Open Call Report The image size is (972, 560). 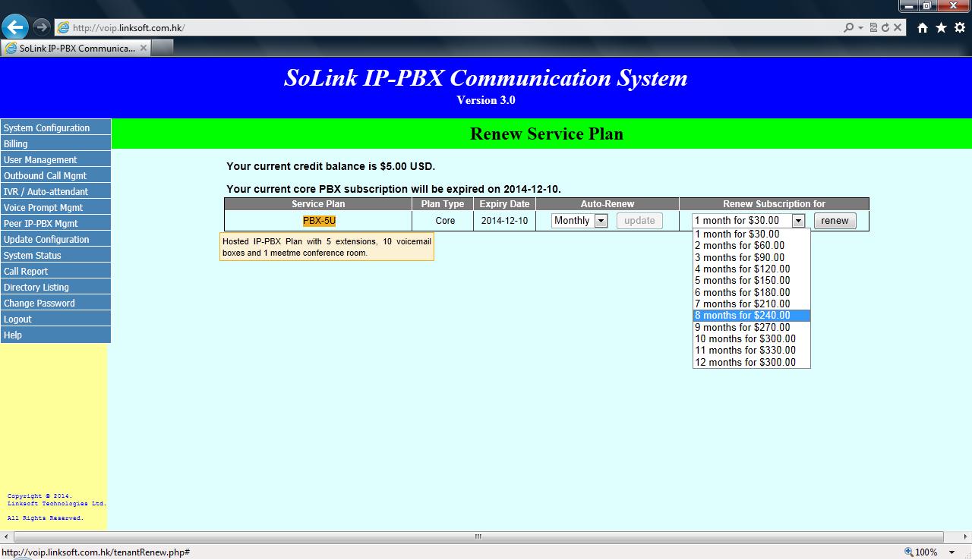[55, 272]
